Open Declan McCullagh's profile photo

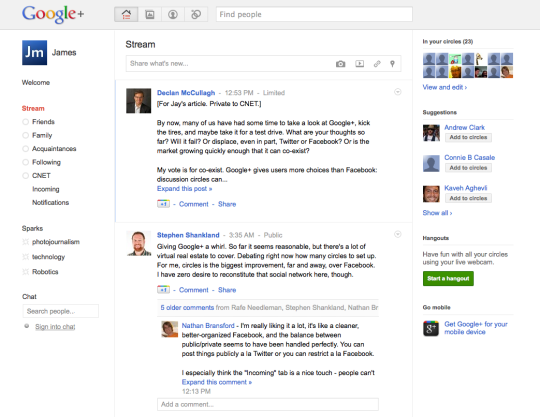pos(138,101)
